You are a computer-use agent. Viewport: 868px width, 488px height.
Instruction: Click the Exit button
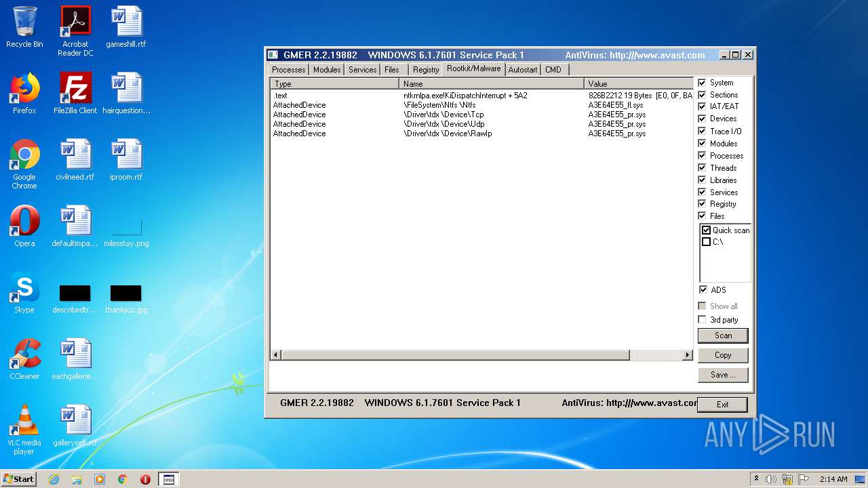[x=723, y=405]
